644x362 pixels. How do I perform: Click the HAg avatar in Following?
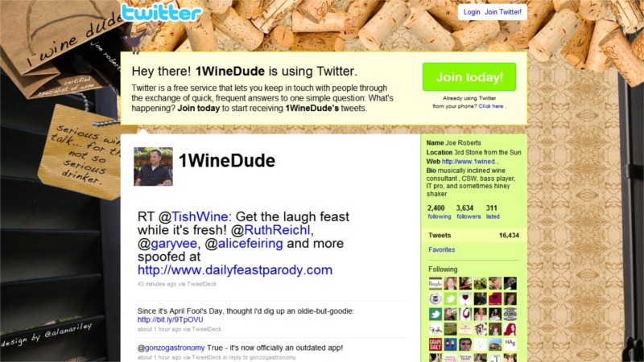510,344
